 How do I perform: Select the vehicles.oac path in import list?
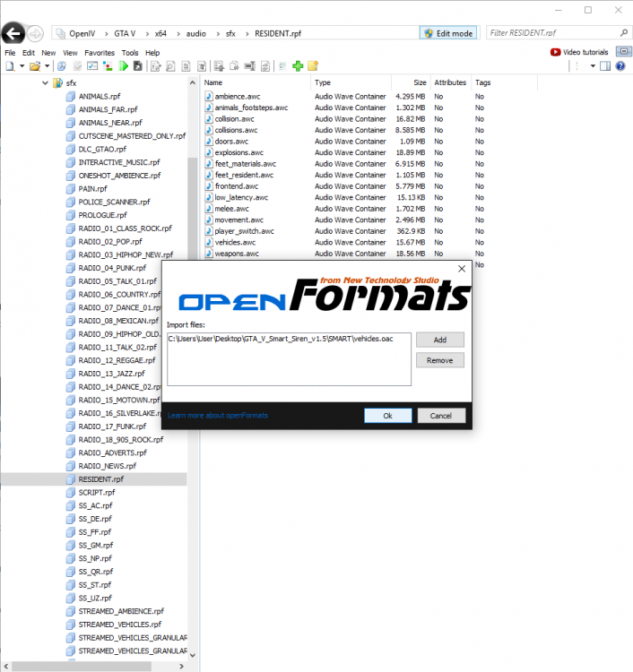coord(281,339)
